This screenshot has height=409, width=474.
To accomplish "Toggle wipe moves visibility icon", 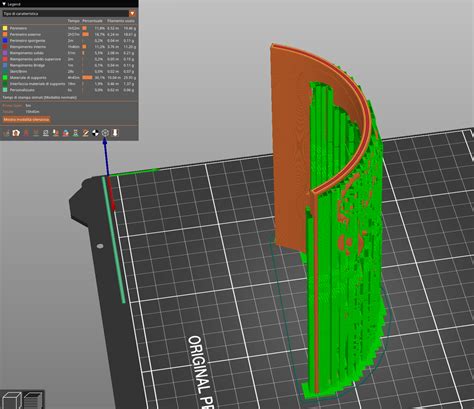I will 16,133.
